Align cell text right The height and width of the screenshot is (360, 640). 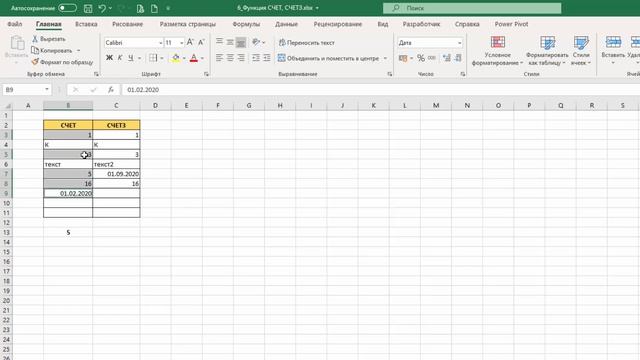[241, 58]
